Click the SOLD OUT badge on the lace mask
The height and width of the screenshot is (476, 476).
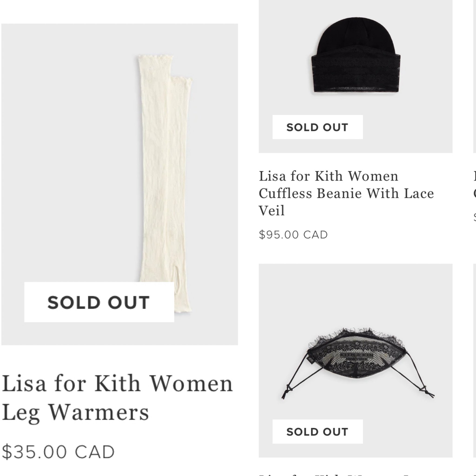(x=317, y=432)
